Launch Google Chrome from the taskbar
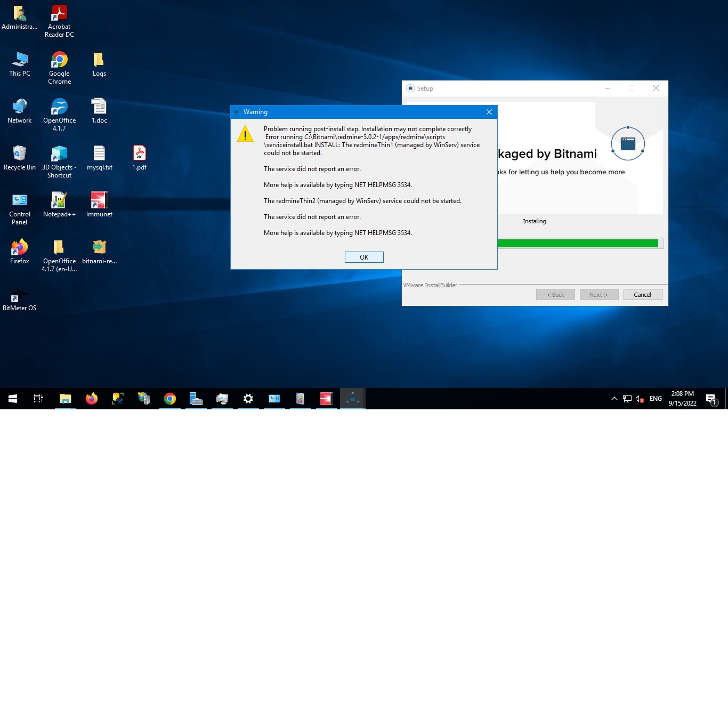Screen dimensions: 728x711 pos(169,398)
